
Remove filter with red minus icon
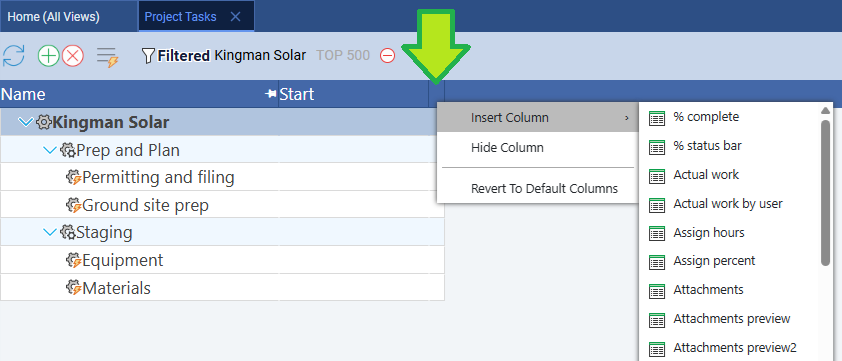388,55
